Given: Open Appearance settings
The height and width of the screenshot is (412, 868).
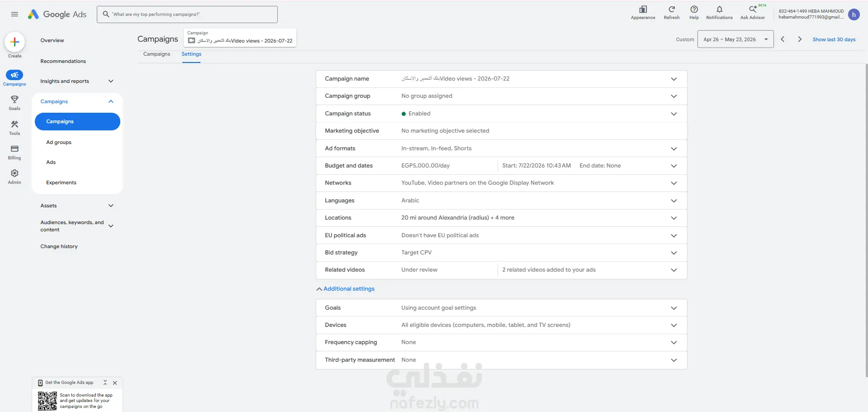Looking at the screenshot, I should click(x=643, y=13).
